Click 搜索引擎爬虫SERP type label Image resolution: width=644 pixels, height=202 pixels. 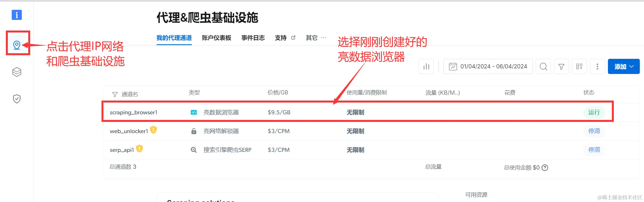click(227, 150)
